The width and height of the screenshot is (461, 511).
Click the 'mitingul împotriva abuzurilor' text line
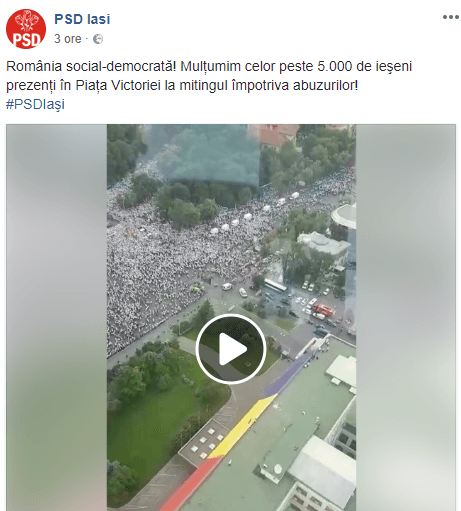pyautogui.click(x=269, y=86)
